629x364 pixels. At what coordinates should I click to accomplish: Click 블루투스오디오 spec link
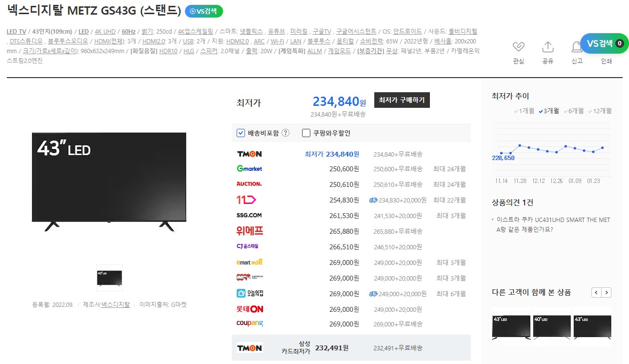pos(68,41)
